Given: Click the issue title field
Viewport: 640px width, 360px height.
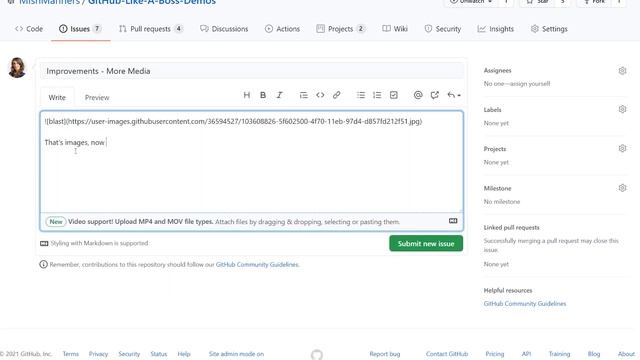Looking at the screenshot, I should [x=252, y=71].
